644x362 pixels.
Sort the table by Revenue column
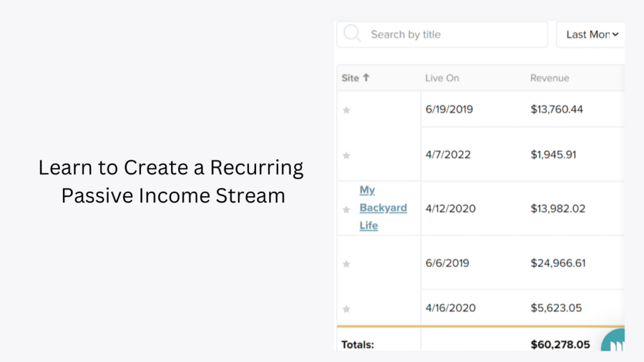tap(550, 78)
